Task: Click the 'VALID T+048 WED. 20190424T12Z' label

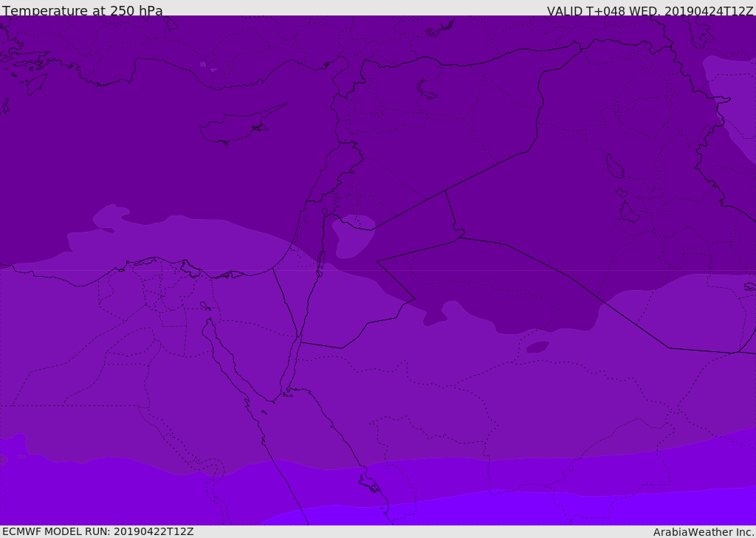Action: coord(650,11)
